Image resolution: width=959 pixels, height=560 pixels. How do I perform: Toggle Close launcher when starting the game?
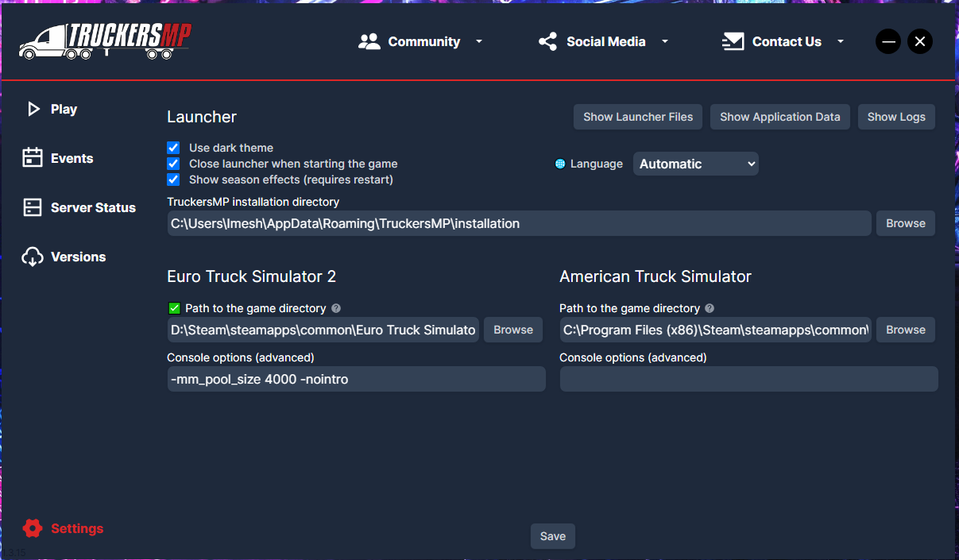[173, 164]
